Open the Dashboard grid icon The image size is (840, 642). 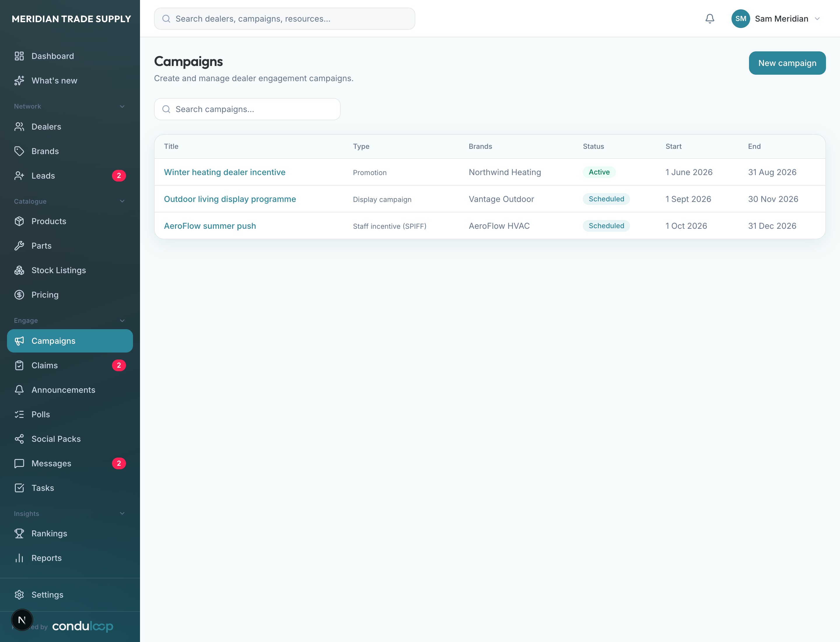pyautogui.click(x=19, y=56)
